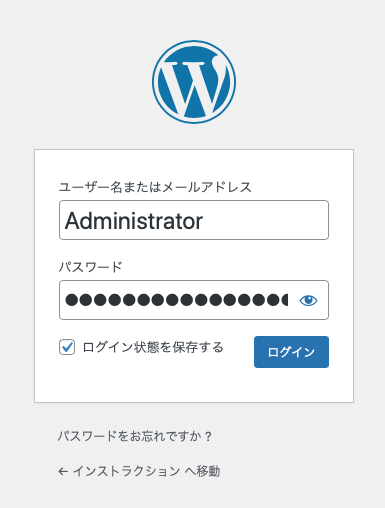385x508 pixels.
Task: Uncheck the ログイン状態を保存する checkbox
Action: 67,347
